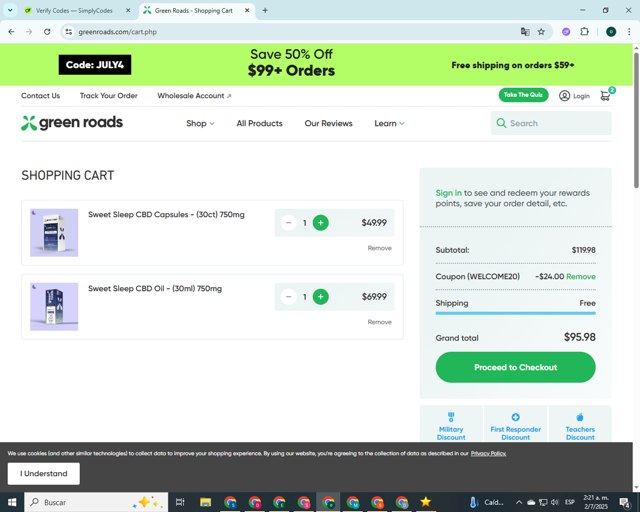Click the translate page icon
This screenshot has height=512, width=640.
(525, 31)
